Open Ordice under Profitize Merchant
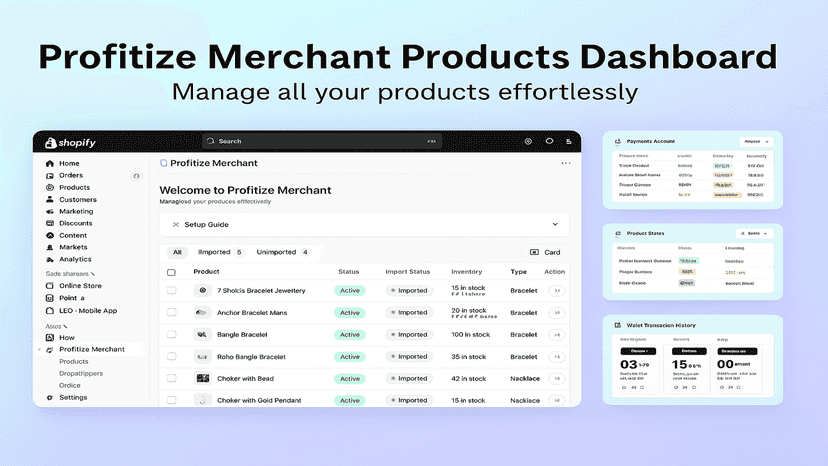The width and height of the screenshot is (828, 466). 70,386
